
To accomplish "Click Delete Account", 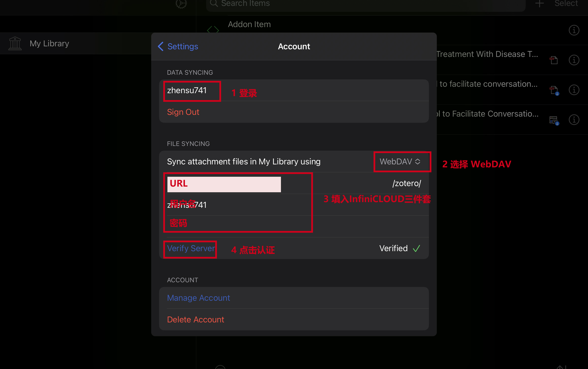I will [x=196, y=320].
